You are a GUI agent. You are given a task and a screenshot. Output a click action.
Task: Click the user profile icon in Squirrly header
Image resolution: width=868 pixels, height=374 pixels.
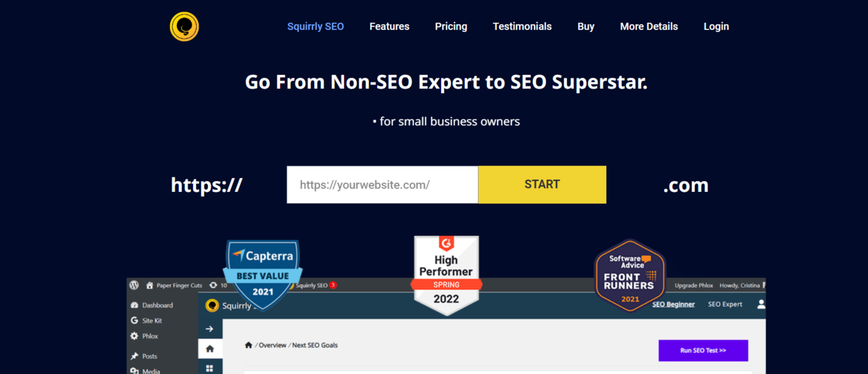pyautogui.click(x=761, y=305)
